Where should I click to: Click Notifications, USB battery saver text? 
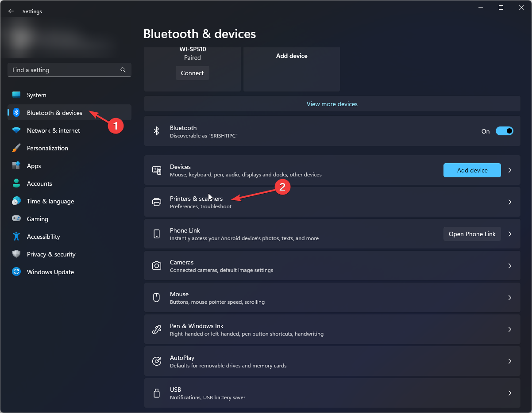coord(208,398)
